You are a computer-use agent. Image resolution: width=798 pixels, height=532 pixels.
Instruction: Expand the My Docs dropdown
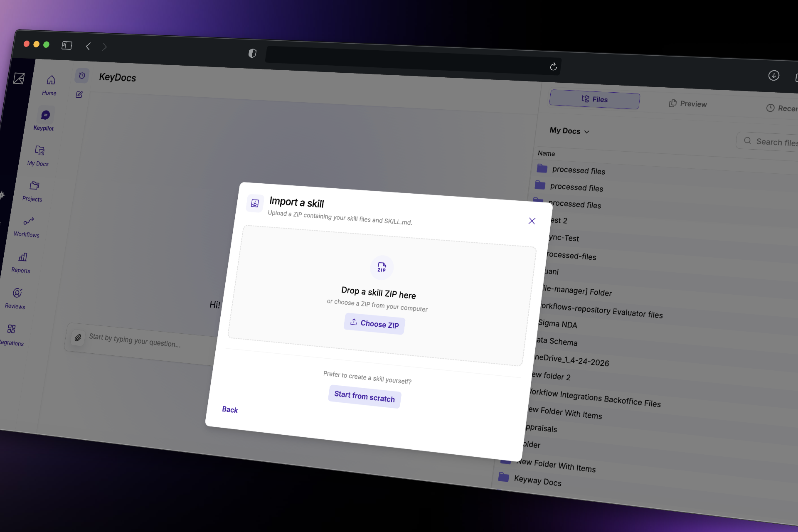point(569,131)
